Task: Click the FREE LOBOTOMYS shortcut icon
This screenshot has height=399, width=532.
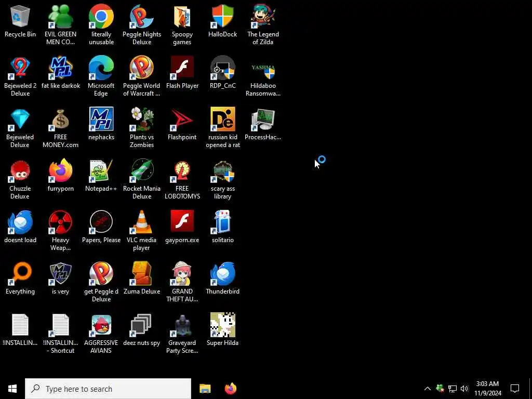Action: [182, 170]
